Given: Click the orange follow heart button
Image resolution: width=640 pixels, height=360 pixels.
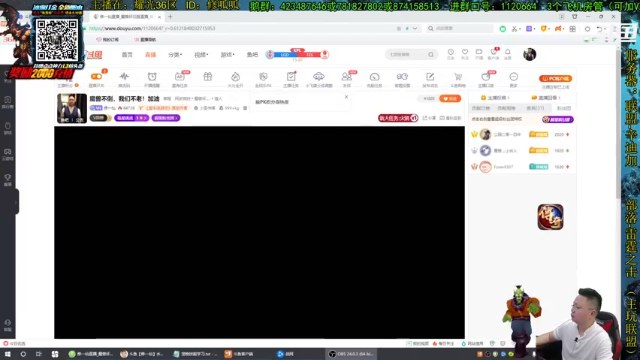Looking at the screenshot, I should point(450,98).
